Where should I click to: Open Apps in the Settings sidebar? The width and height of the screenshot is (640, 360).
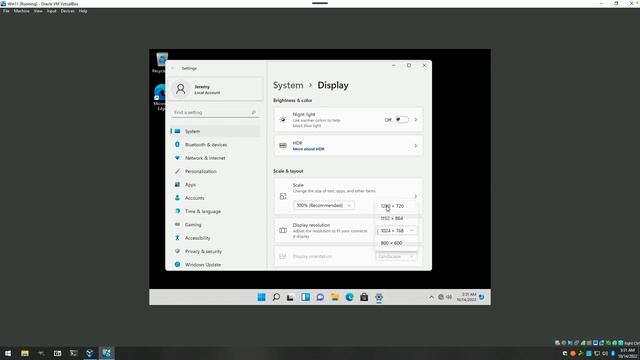[215, 184]
